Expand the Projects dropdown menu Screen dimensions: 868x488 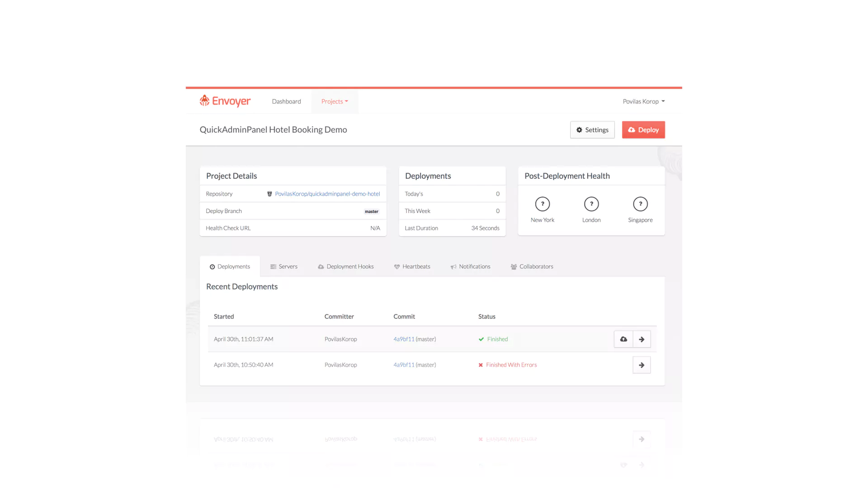click(x=335, y=101)
